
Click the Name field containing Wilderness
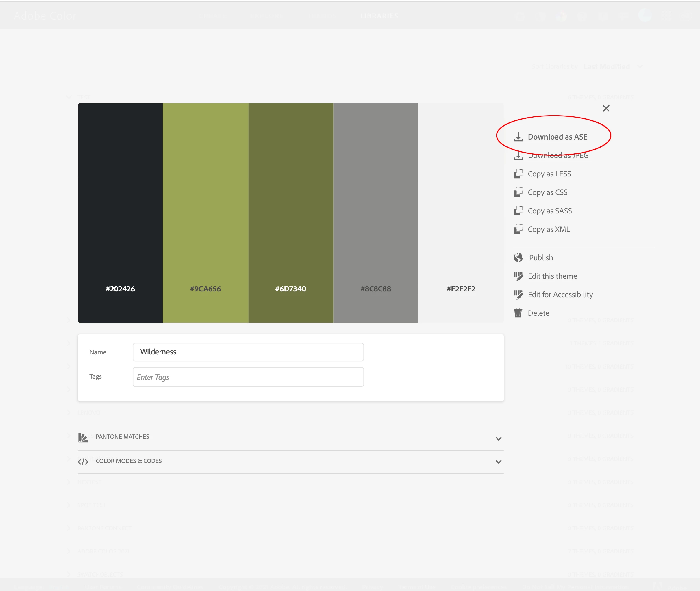point(248,352)
